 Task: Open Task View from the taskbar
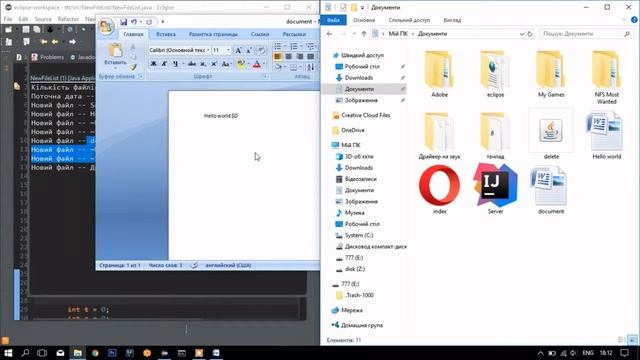[x=42, y=353]
